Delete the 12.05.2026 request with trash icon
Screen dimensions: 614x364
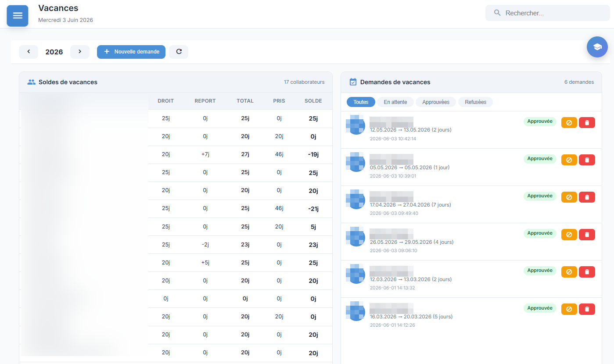pos(587,123)
